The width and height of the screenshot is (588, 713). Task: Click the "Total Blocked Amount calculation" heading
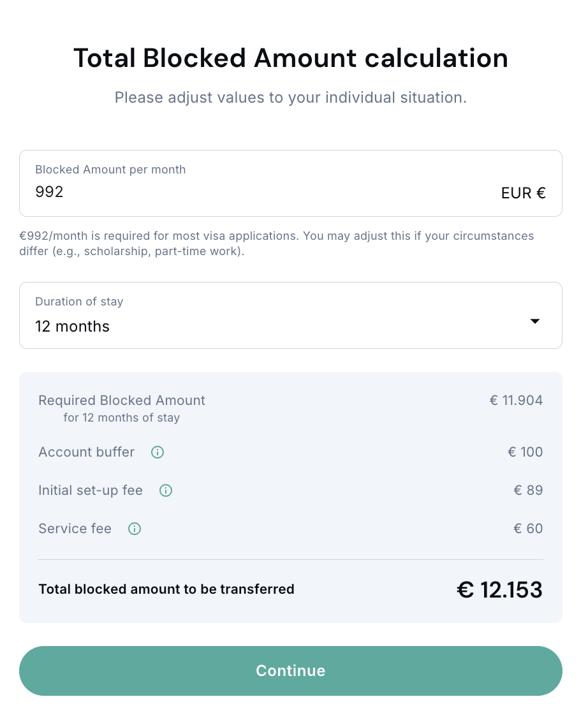coord(291,58)
